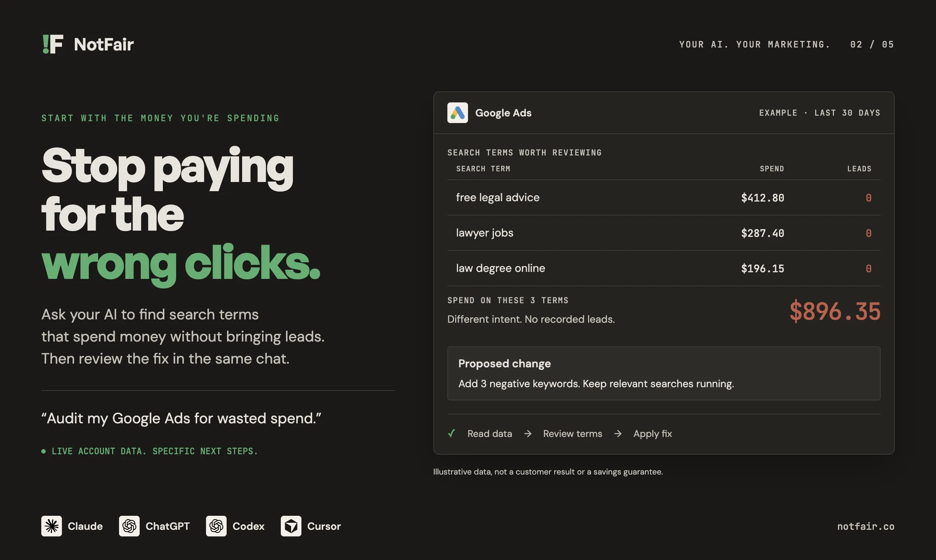Click the 'free legal advice' search term

(498, 197)
